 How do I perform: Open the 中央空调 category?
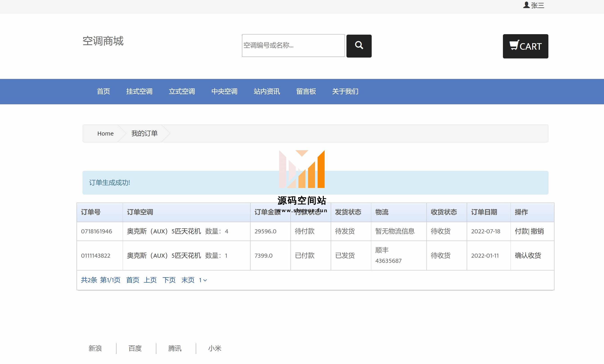tap(224, 91)
